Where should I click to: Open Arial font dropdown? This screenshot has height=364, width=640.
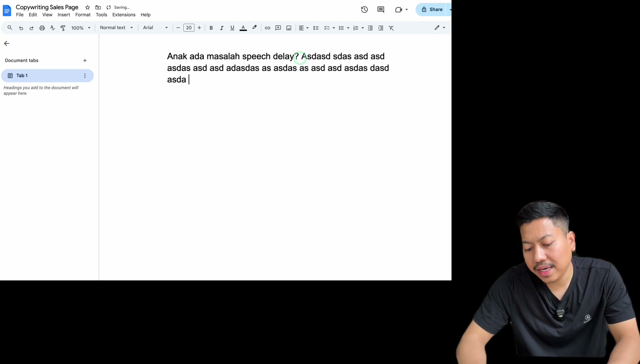pos(155,28)
